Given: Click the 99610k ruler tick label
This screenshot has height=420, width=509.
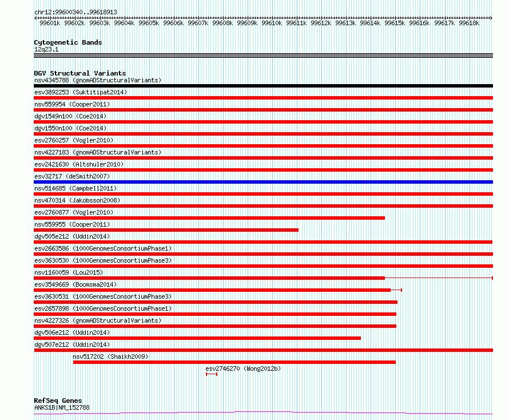Looking at the screenshot, I should coord(272,23).
